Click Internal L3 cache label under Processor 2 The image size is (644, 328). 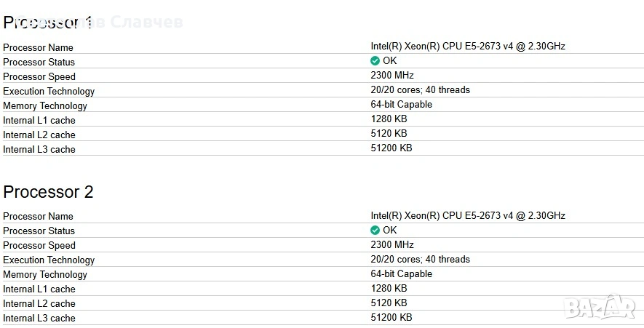[39, 318]
